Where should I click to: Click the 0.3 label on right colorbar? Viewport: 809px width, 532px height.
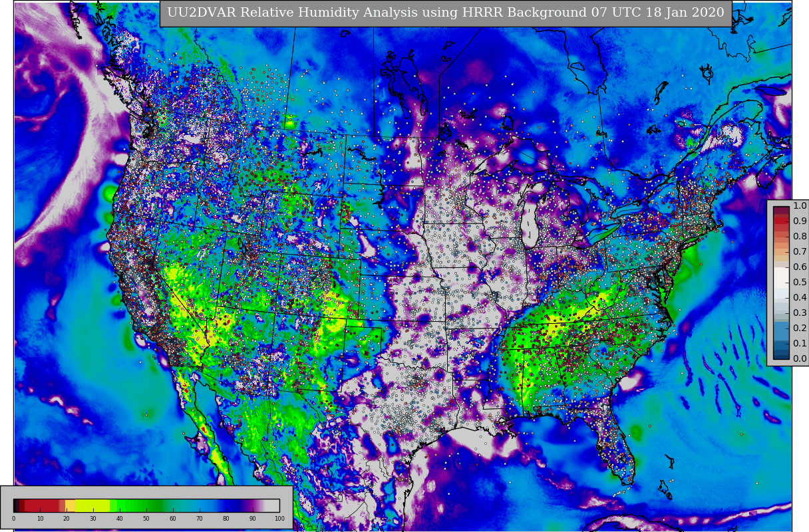click(x=800, y=313)
